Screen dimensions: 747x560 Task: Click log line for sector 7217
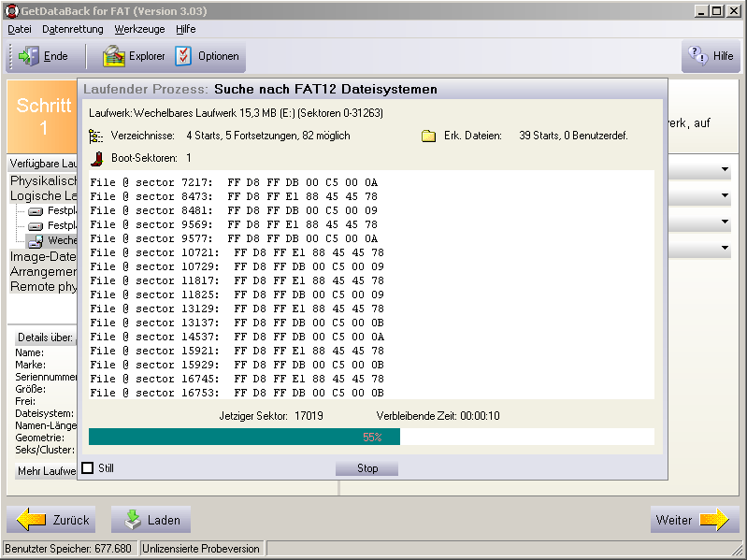click(234, 183)
